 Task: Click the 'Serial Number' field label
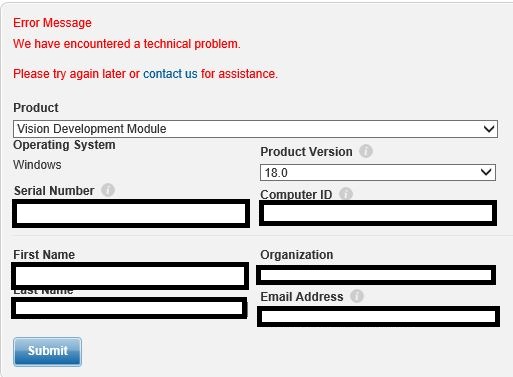point(54,191)
